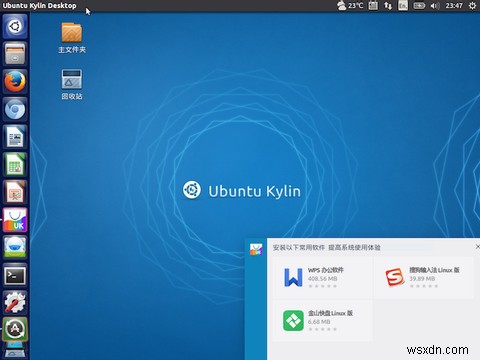Open the session gear menu
Image resolution: width=480 pixels, height=360 pixels.
(x=472, y=6)
